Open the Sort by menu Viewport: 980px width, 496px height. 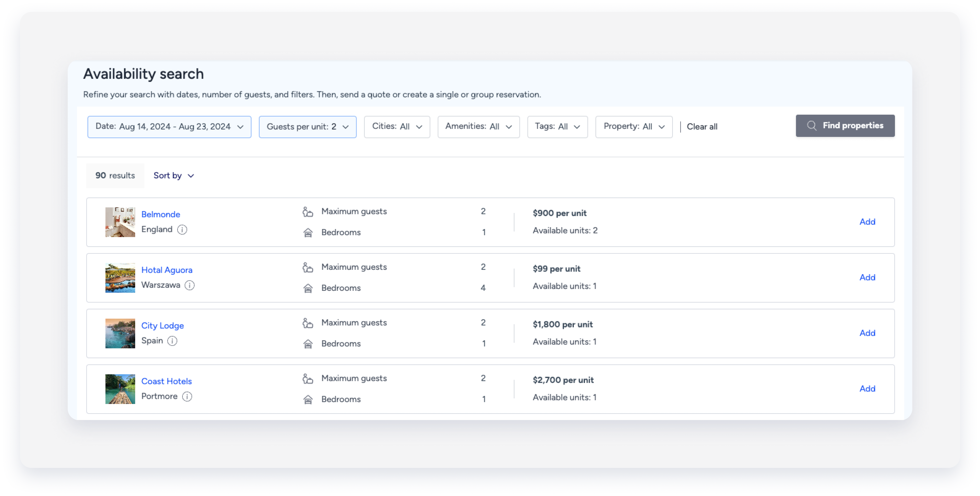point(174,176)
